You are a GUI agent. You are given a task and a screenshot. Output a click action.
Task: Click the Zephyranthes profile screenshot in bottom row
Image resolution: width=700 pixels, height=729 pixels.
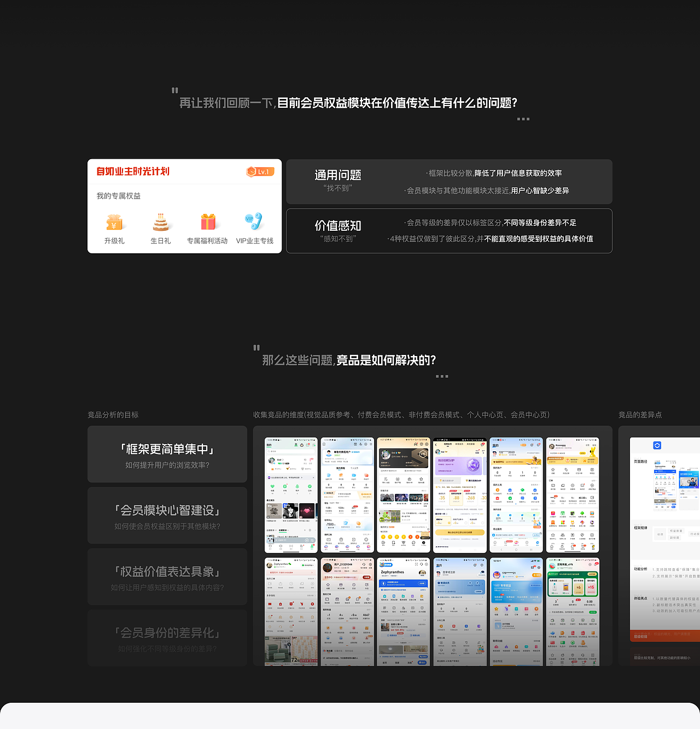tap(403, 612)
